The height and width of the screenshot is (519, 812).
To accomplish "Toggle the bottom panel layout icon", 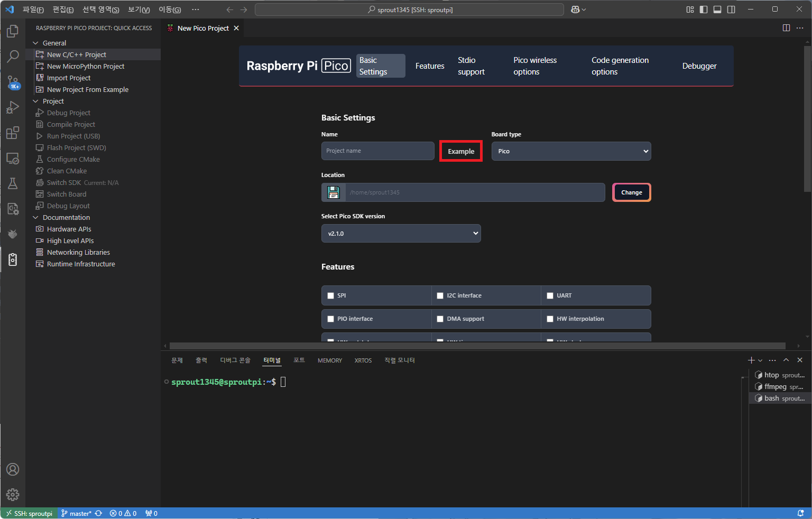I will pos(717,10).
